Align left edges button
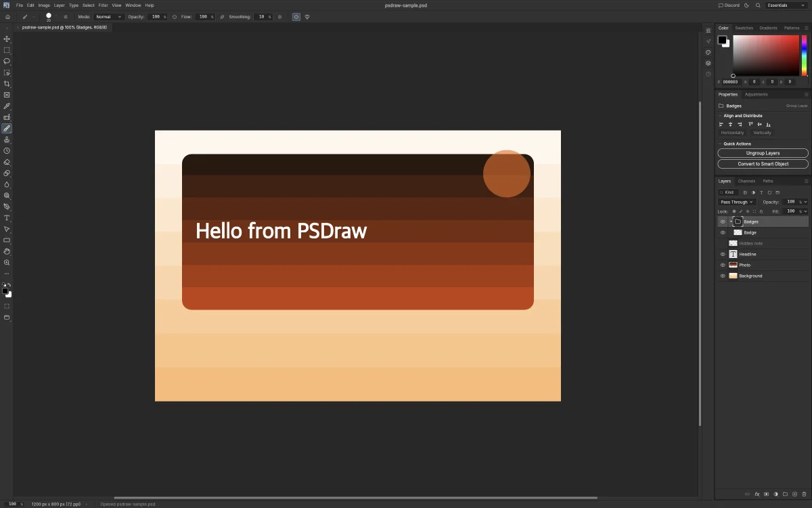 click(x=721, y=125)
